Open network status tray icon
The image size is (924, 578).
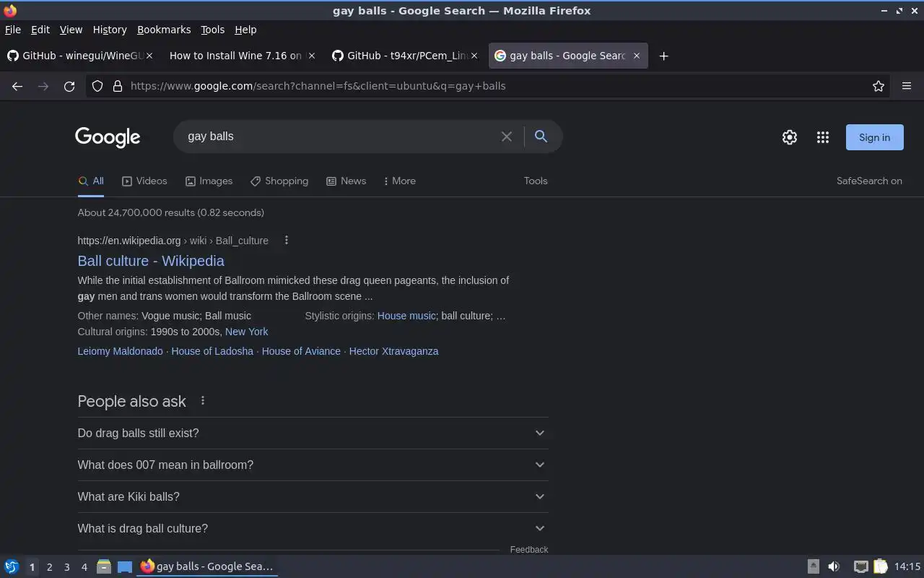tap(860, 566)
